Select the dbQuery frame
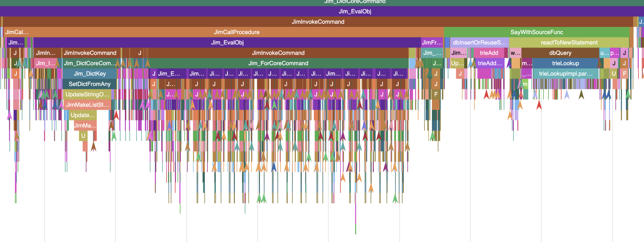 [560, 53]
